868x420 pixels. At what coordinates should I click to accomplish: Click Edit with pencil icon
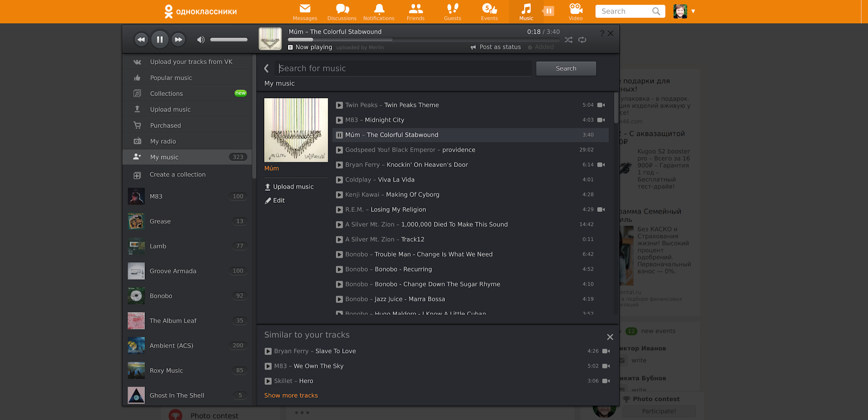pyautogui.click(x=275, y=201)
